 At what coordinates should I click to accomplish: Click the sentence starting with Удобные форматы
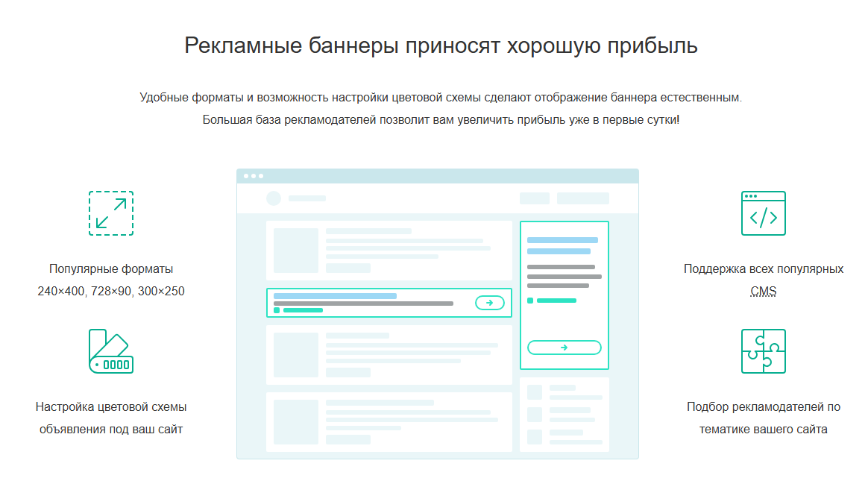441,98
